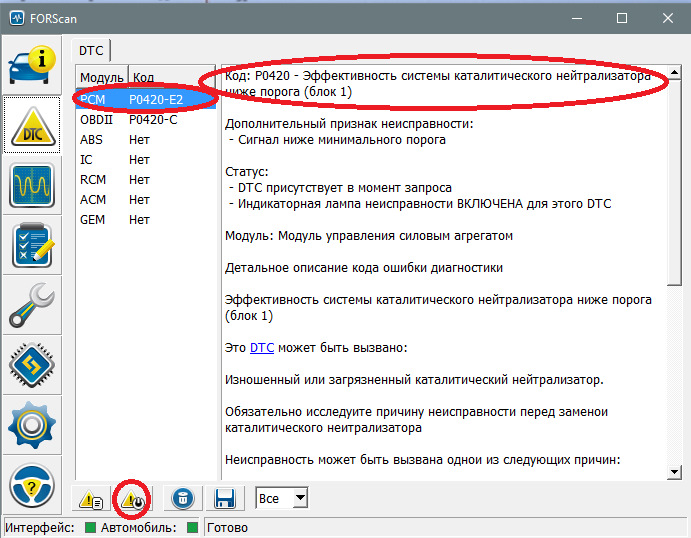This screenshot has height=538, width=691.
Task: Click the FORScan title bar icon
Action: [17, 19]
